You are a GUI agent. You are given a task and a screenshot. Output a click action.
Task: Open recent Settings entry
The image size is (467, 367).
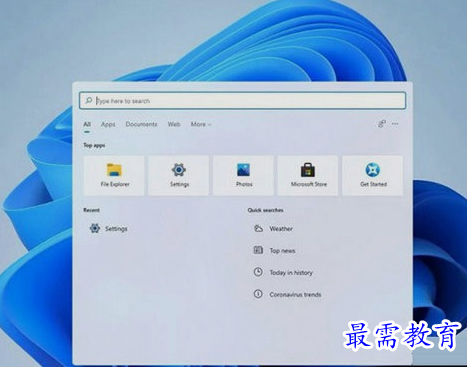[109, 229]
